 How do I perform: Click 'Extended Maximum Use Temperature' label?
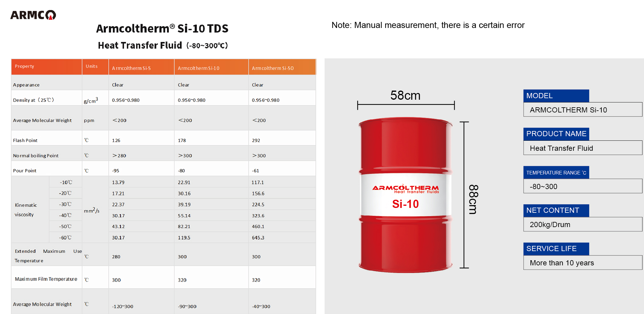(x=48, y=256)
